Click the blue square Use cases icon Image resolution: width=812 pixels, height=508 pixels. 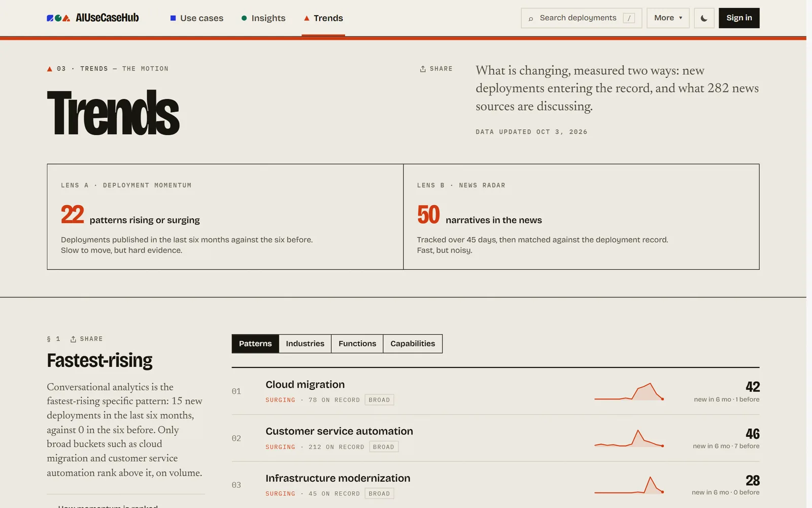[x=173, y=18]
